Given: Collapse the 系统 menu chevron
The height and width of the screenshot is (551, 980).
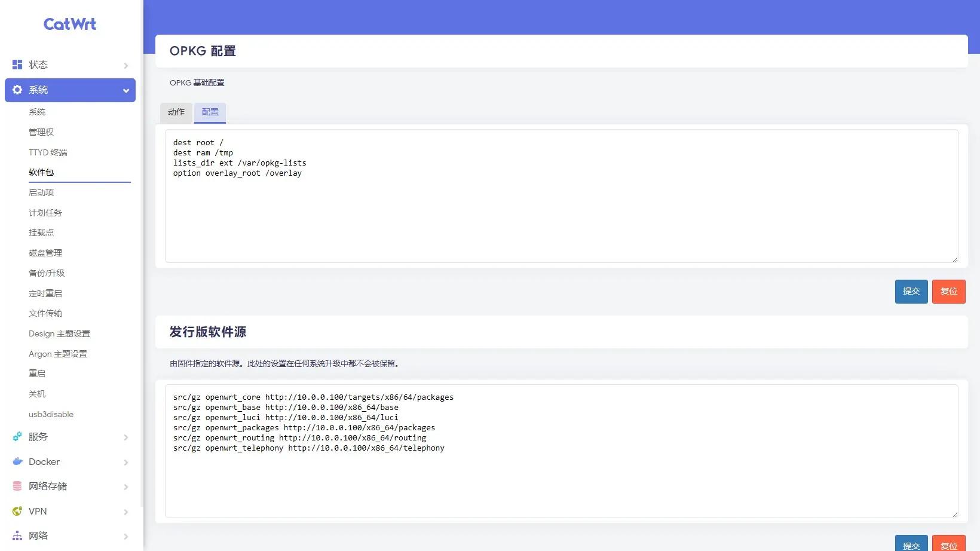Looking at the screenshot, I should (x=126, y=91).
